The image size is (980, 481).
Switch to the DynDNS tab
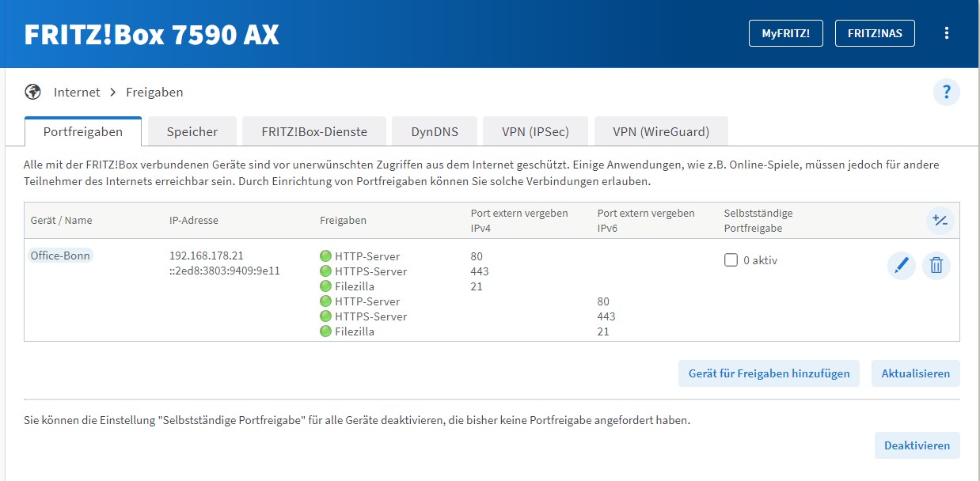(435, 131)
